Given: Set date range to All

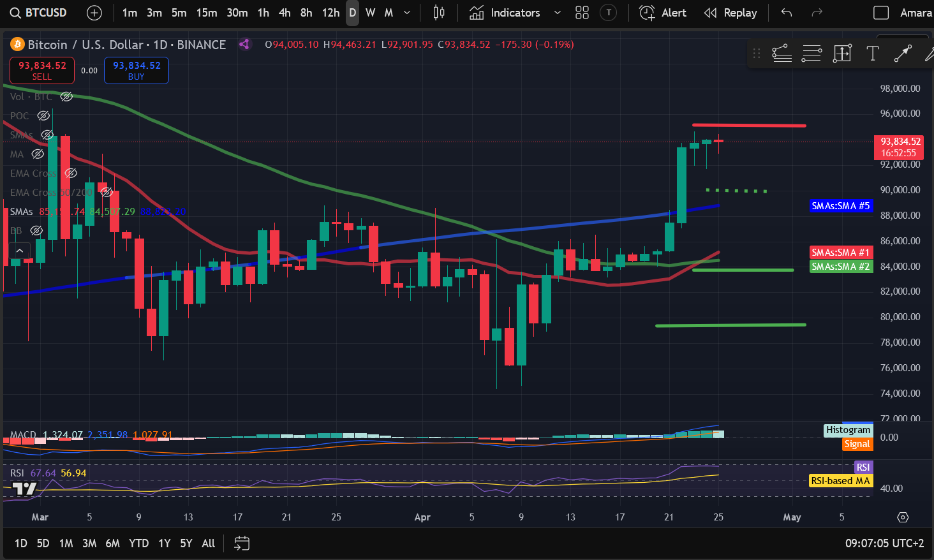Looking at the screenshot, I should pos(209,543).
